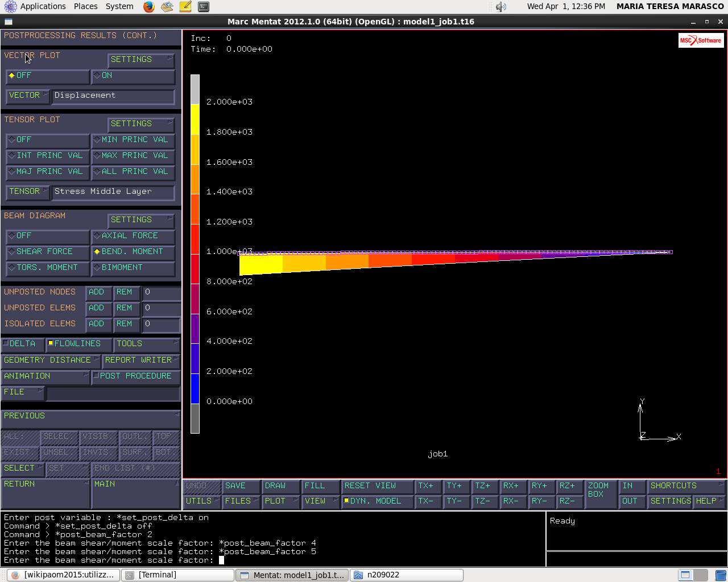Screen dimensions: 728x582
Task: Click red swatch on color legend
Action: click(x=195, y=239)
